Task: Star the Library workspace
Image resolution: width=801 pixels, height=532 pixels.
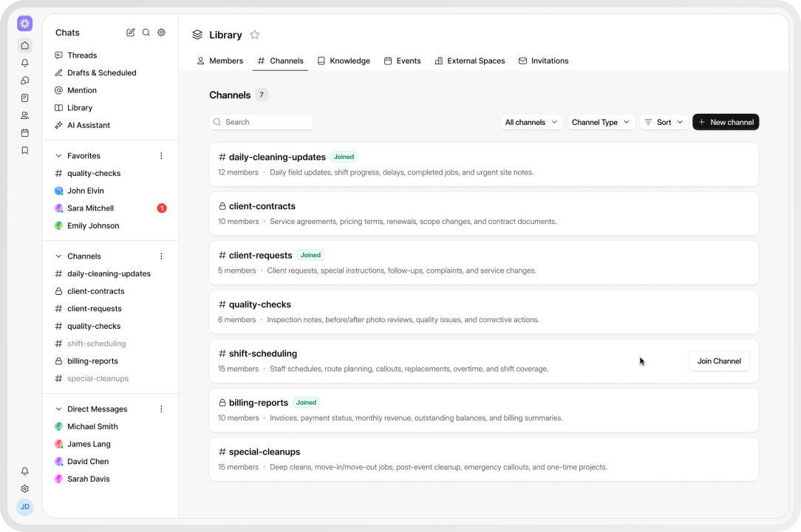Action: coord(254,35)
